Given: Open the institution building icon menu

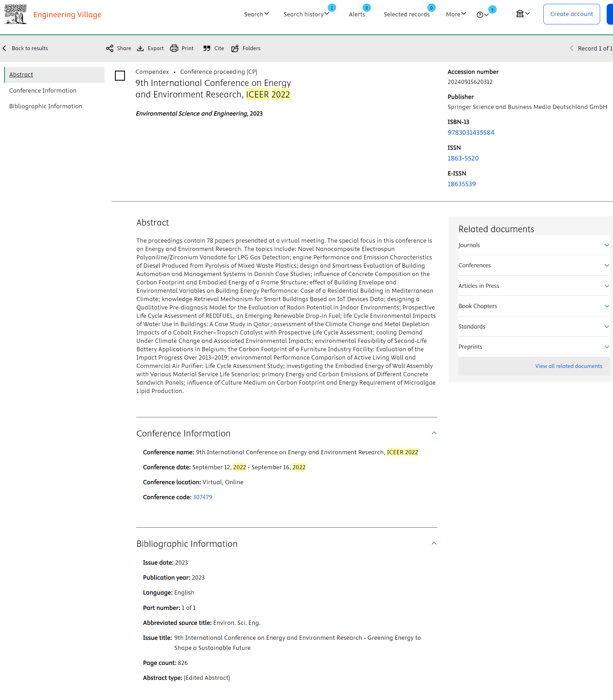Looking at the screenshot, I should (x=520, y=14).
